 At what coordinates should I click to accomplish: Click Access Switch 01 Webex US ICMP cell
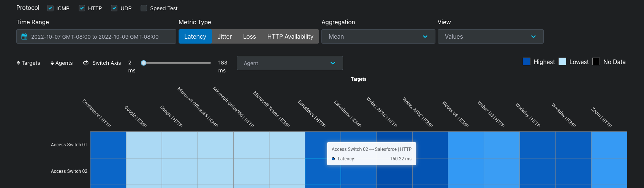(x=466, y=145)
